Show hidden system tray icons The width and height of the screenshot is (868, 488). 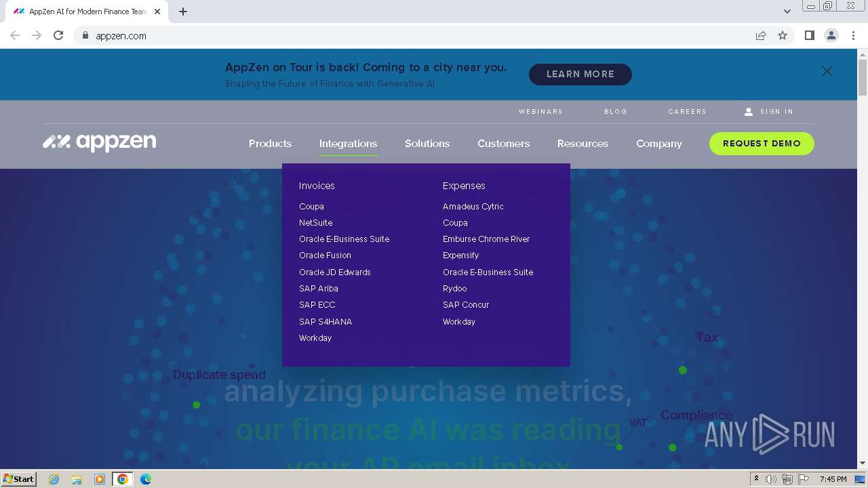click(756, 479)
